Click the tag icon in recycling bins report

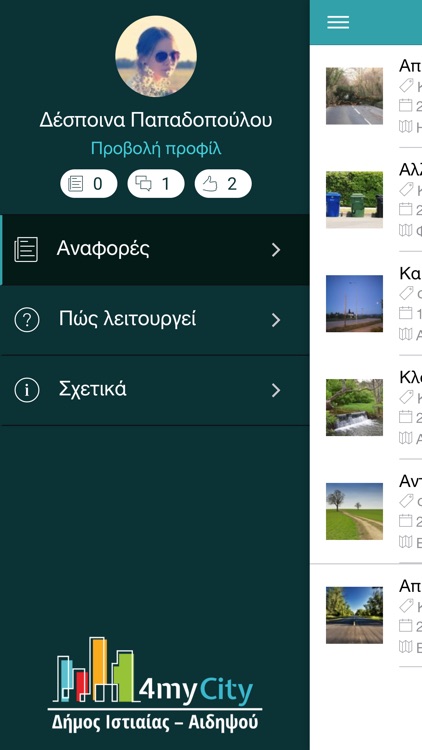coord(406,189)
